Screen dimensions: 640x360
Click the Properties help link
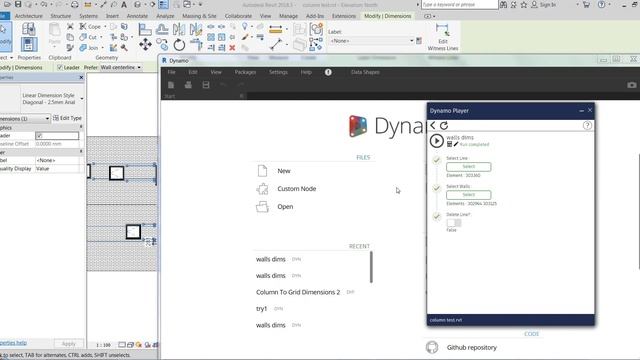click(13, 343)
